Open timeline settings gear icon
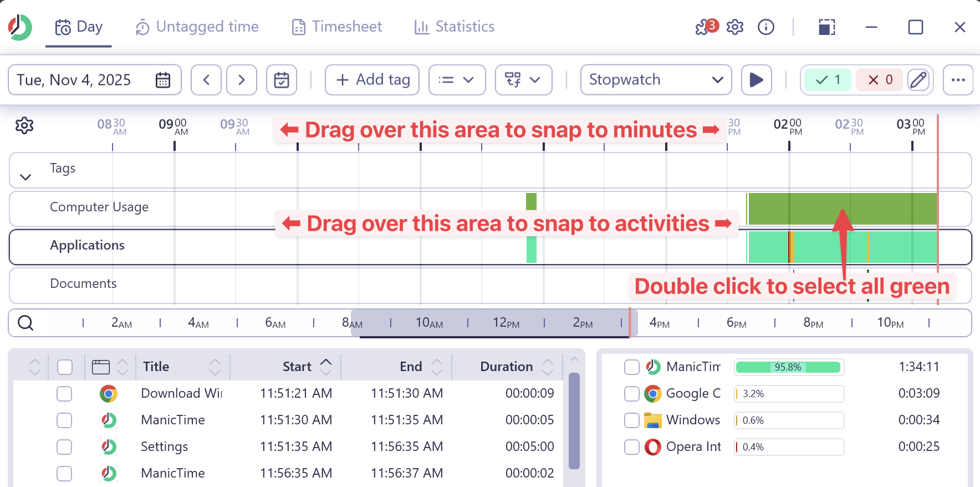 [24, 125]
